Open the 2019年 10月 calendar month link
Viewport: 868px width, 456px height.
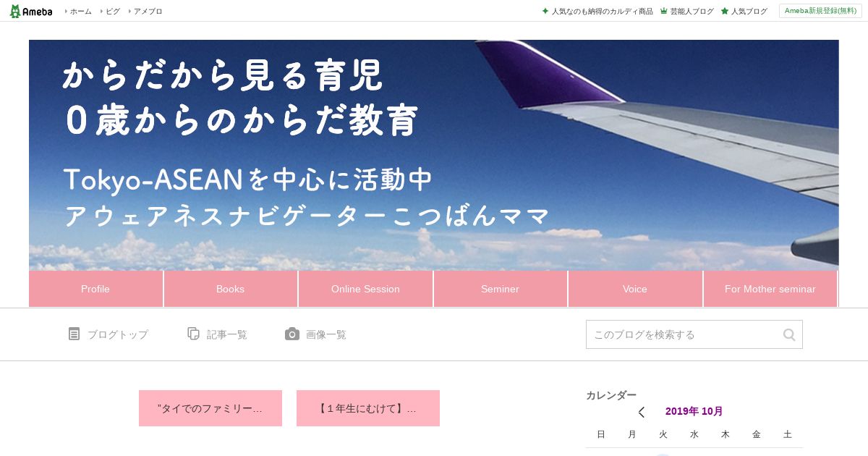point(694,411)
